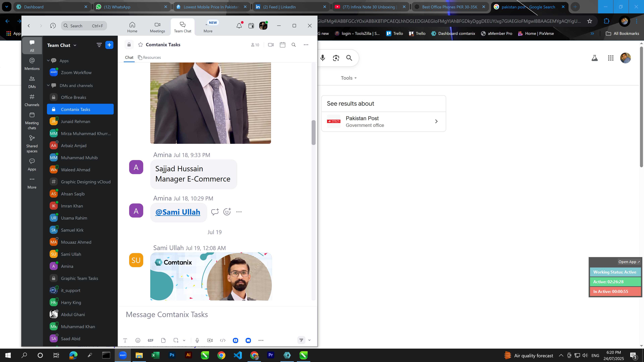Open it_support chat
The height and width of the screenshot is (362, 644).
coord(80,290)
